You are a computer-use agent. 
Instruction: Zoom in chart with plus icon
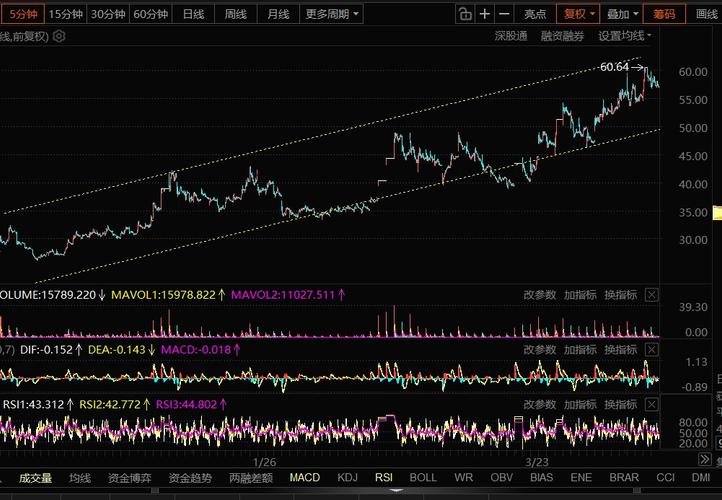485,14
